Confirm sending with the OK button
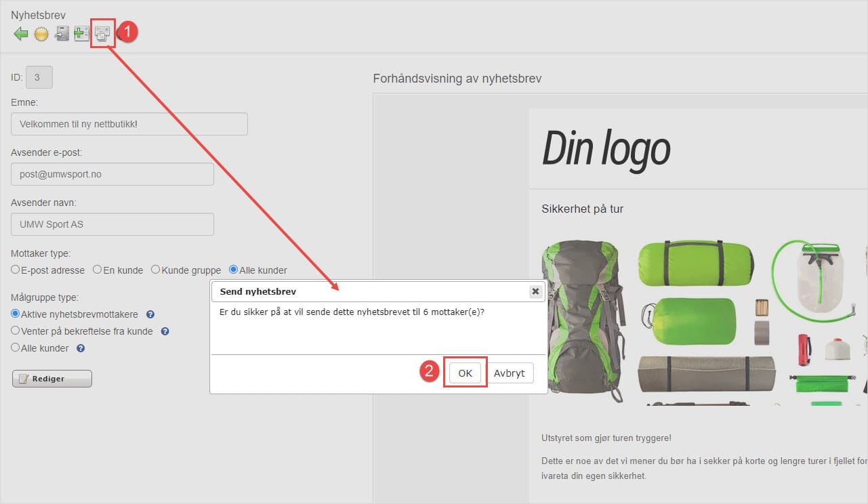 click(465, 373)
